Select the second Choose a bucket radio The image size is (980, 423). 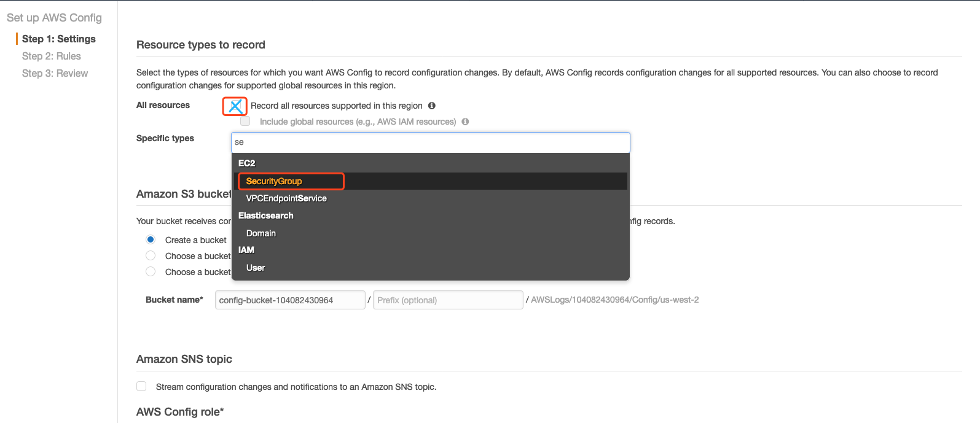(x=151, y=255)
